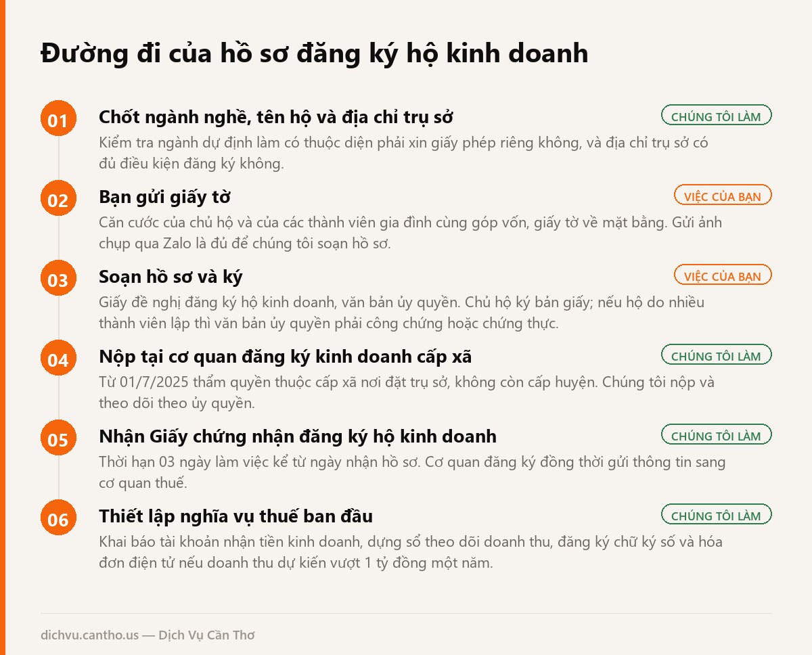Open footer link 'dichvu.cantho.us — Dịch Vụ Cần Thơ'

pos(148,635)
